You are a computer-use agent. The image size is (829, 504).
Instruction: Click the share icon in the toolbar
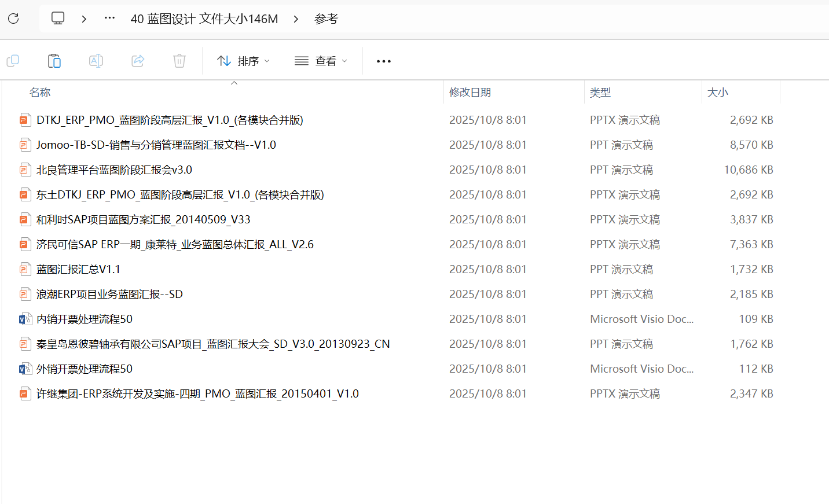[x=138, y=61]
